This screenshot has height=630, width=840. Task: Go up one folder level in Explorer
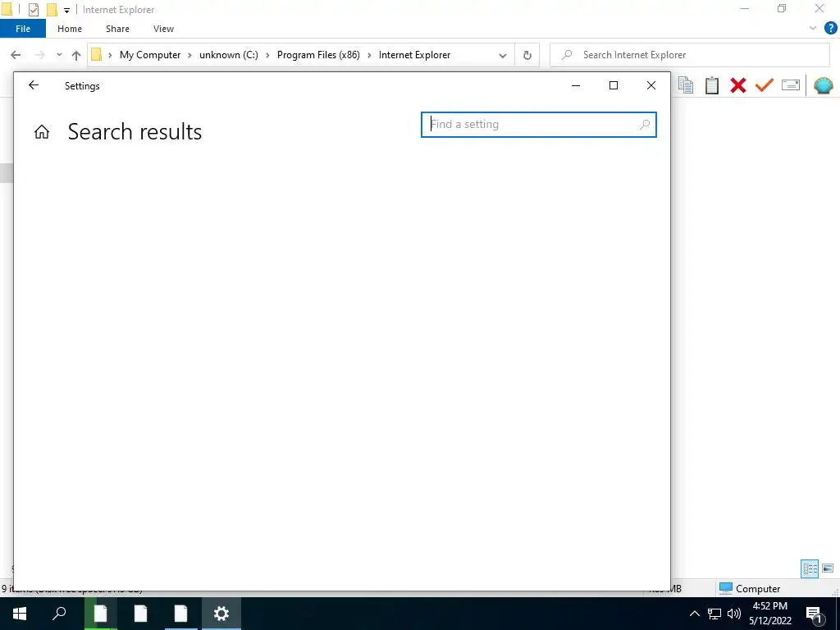pyautogui.click(x=76, y=55)
